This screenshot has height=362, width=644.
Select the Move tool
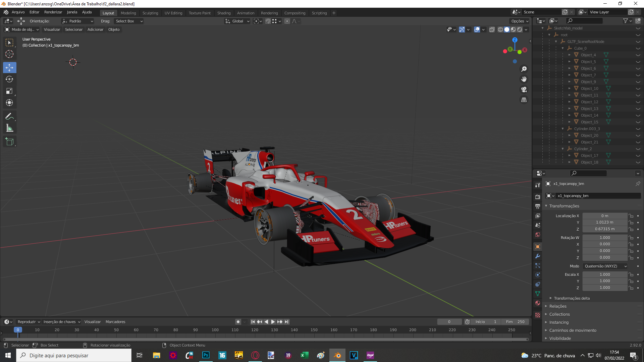pos(9,68)
